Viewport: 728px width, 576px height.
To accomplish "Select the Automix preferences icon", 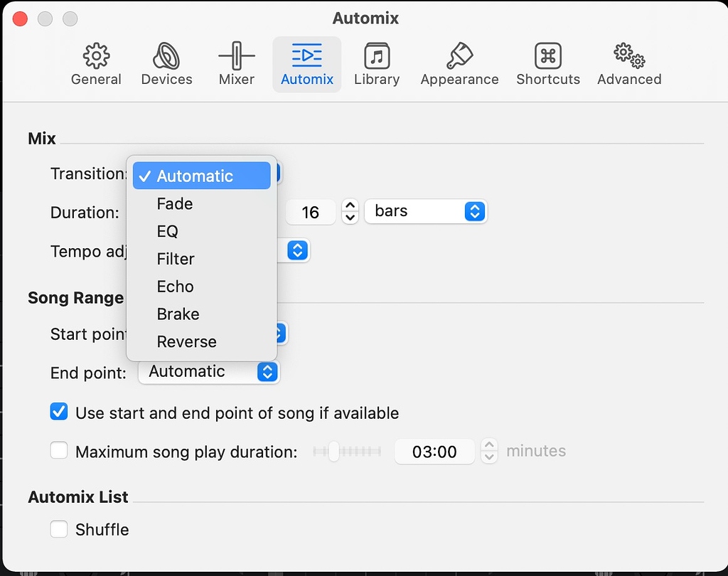I will [306, 64].
